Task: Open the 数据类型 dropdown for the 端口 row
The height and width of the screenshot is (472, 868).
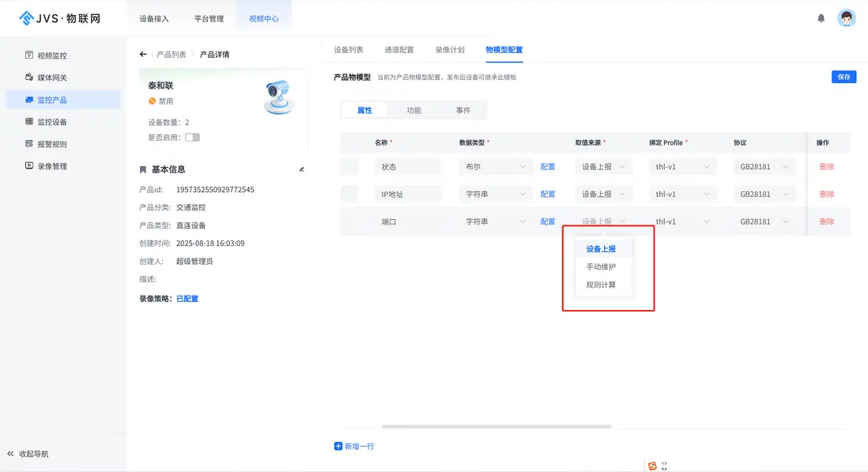Action: (x=495, y=221)
